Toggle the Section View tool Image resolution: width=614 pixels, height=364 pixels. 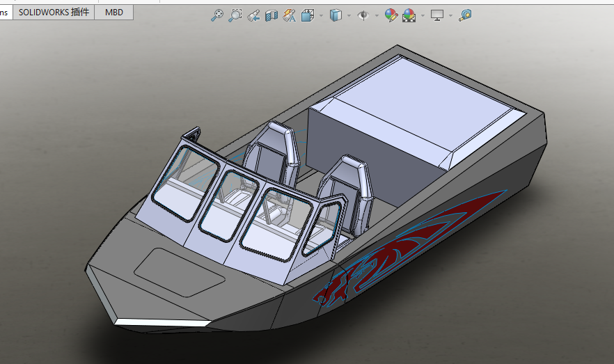click(271, 15)
